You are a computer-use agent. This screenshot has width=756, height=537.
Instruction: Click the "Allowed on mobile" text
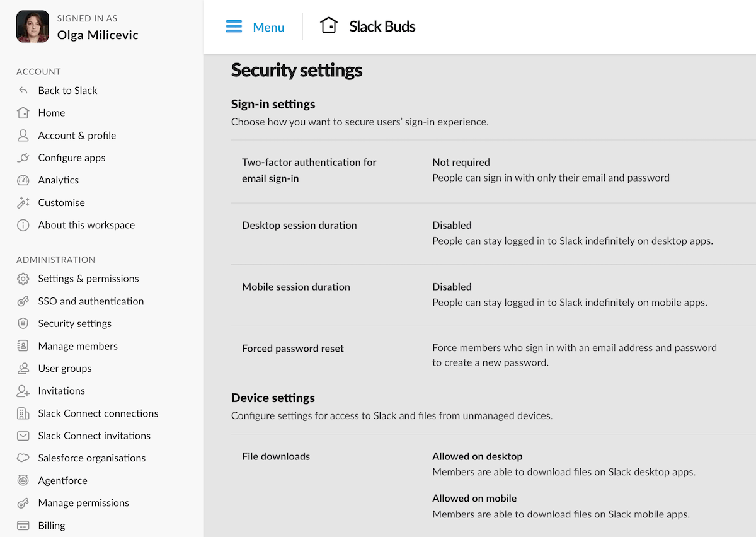tap(474, 499)
